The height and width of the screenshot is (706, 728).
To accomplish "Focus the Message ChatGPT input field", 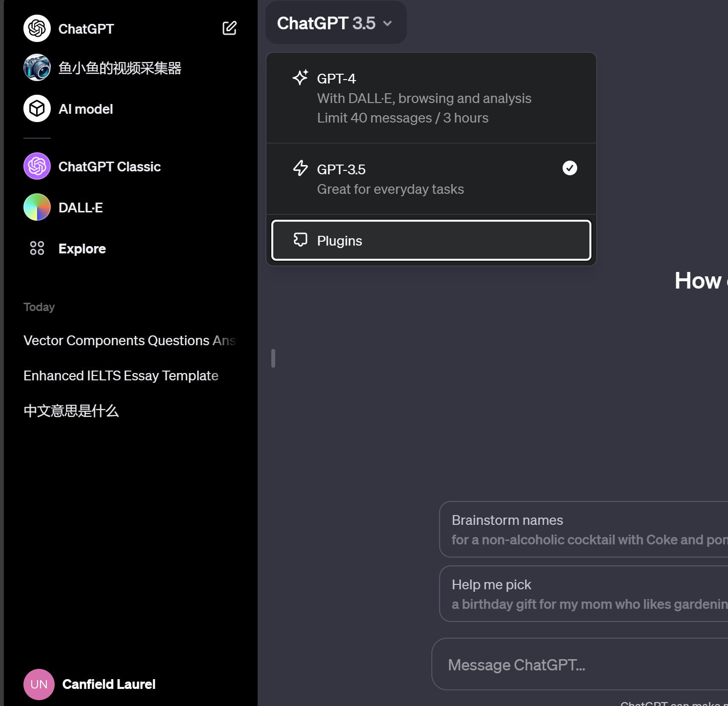I will tap(580, 664).
